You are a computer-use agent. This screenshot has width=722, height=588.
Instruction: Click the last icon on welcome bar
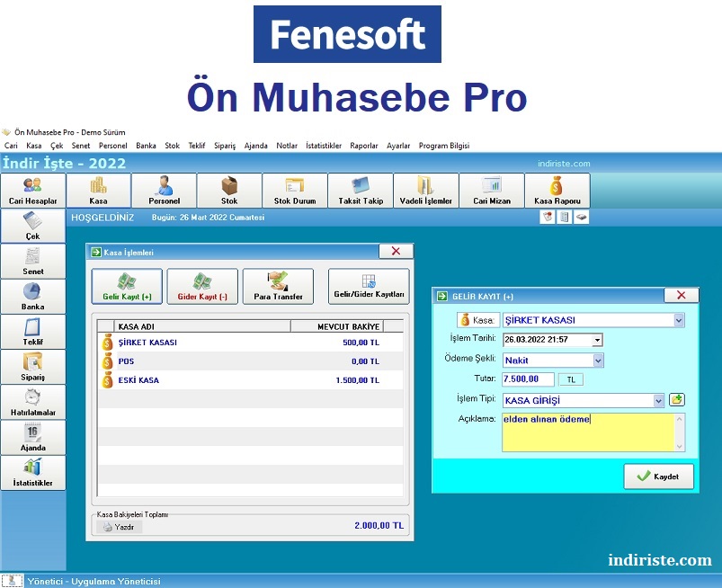point(581,217)
